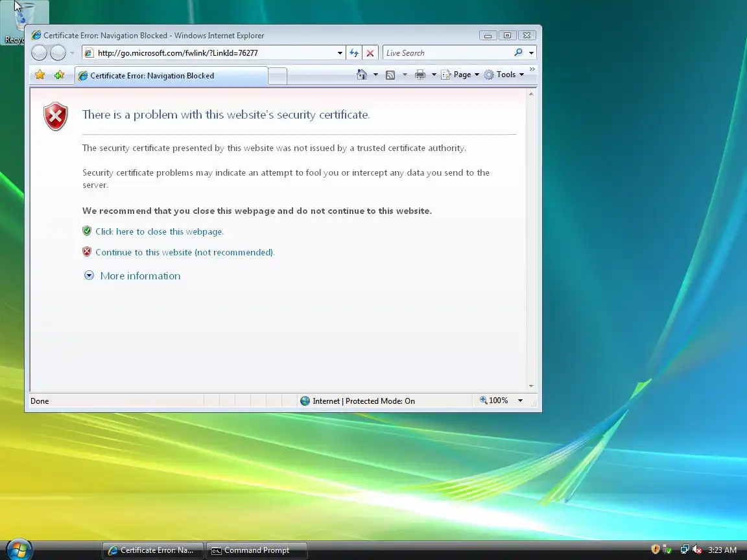
Task: Click the Internet Protected Mode status zone
Action: point(358,401)
